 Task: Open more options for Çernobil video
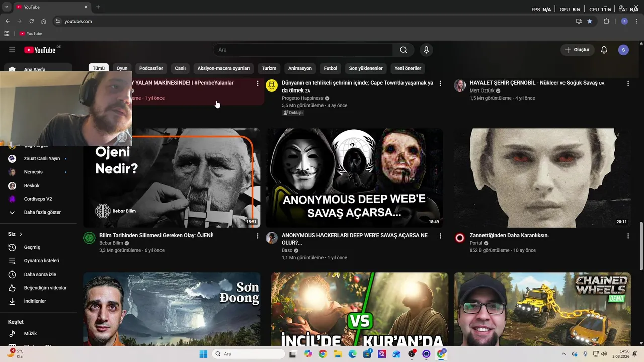pyautogui.click(x=628, y=83)
